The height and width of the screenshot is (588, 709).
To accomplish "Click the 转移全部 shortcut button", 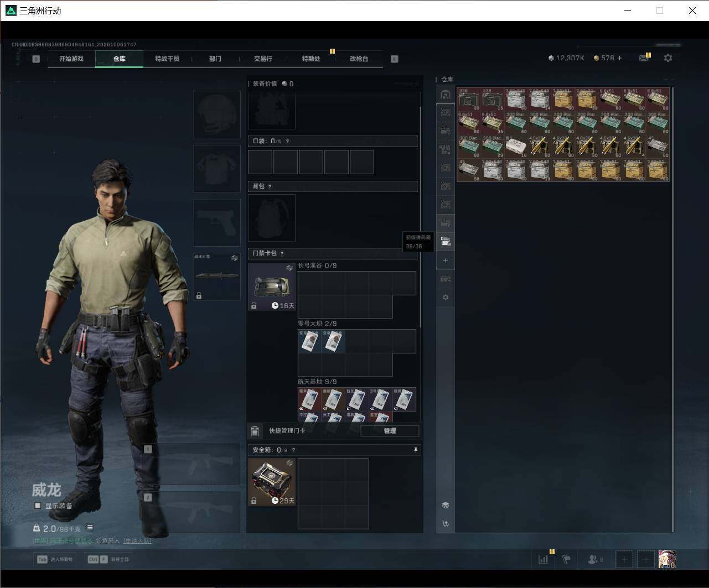I will click(x=108, y=559).
